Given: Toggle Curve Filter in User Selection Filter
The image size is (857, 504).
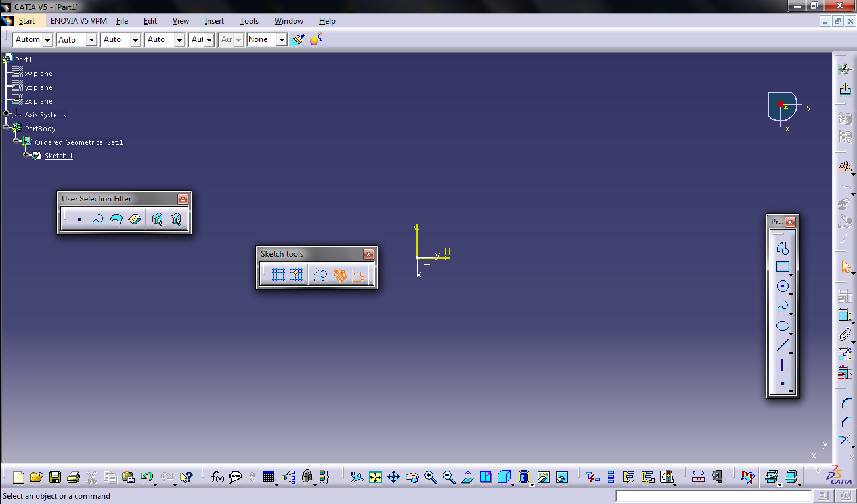Looking at the screenshot, I should (x=98, y=220).
